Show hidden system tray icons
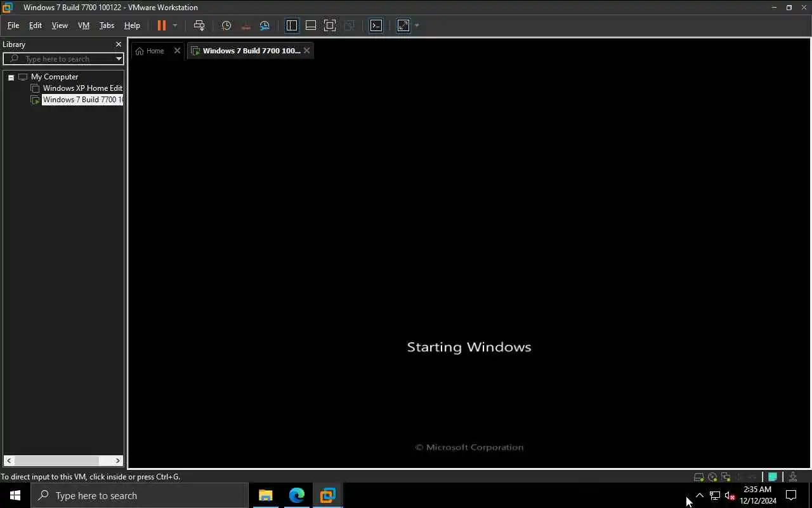Screen dimensions: 812x508 [x=700, y=495]
